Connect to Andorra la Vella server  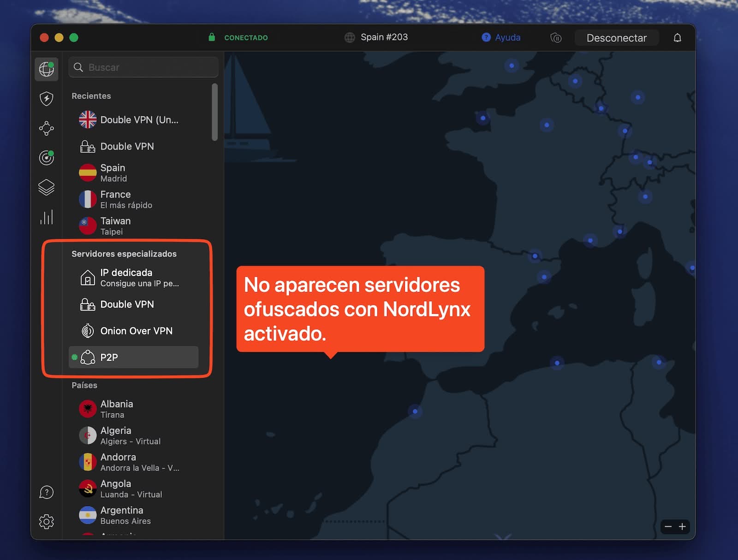(x=134, y=462)
